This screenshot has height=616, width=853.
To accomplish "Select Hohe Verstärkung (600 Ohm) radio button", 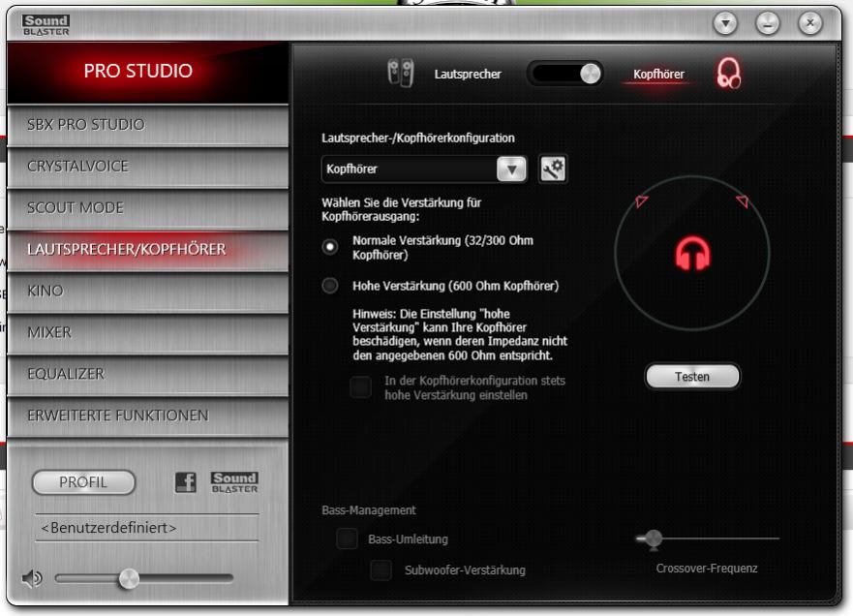I will click(329, 286).
